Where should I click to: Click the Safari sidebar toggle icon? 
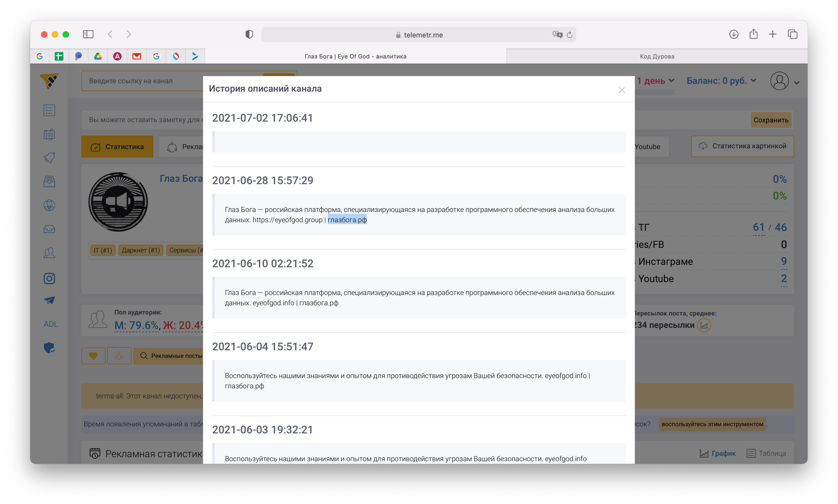pyautogui.click(x=88, y=34)
